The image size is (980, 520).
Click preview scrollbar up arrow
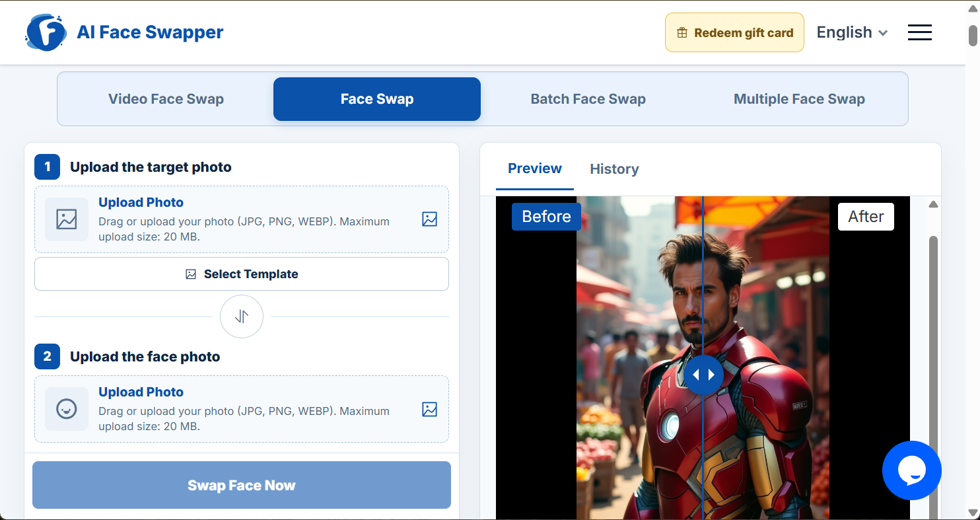pos(933,205)
